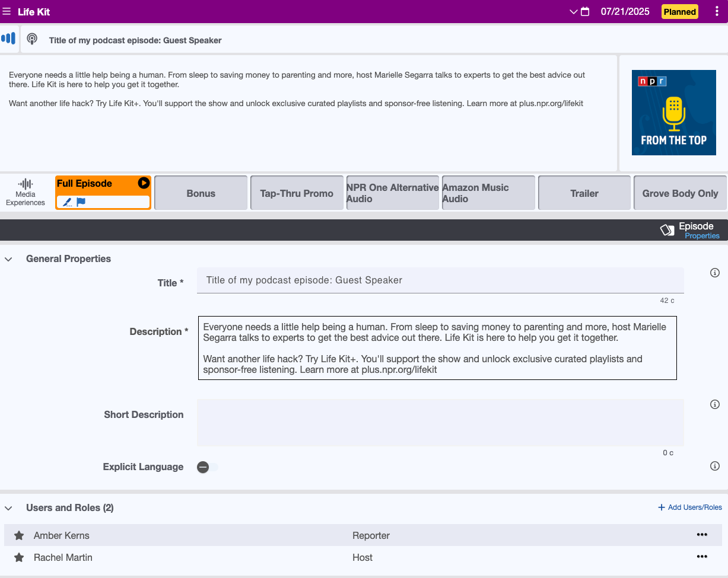Screen dimensions: 728x578
Task: Play the Full Episode audio
Action: [144, 183]
